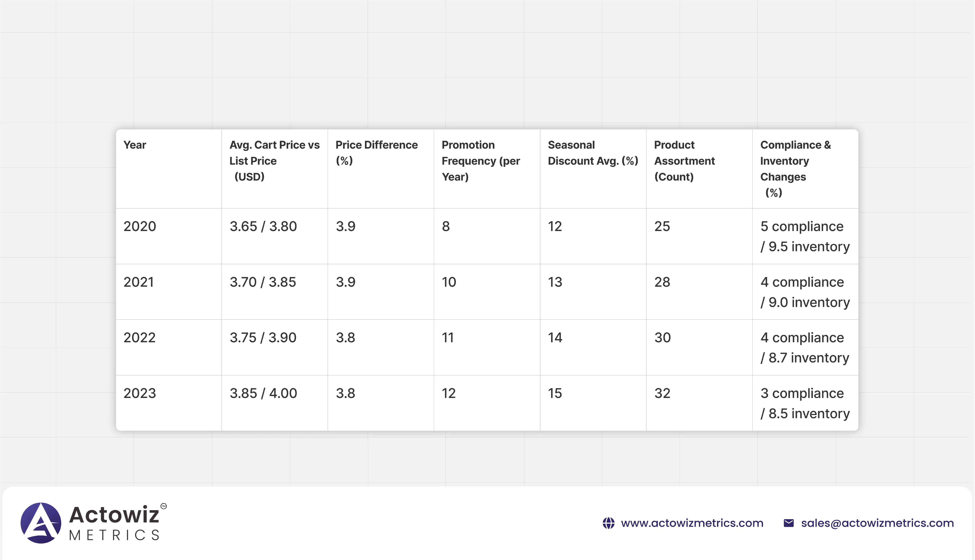The image size is (975, 560).
Task: Click the 3.70 / 3.85 price cell
Action: pyautogui.click(x=263, y=282)
